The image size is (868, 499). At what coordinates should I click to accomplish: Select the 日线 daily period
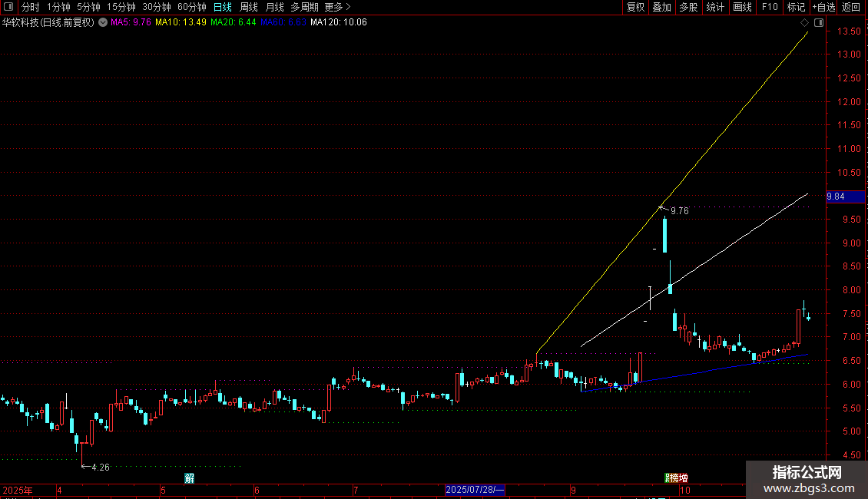click(223, 7)
